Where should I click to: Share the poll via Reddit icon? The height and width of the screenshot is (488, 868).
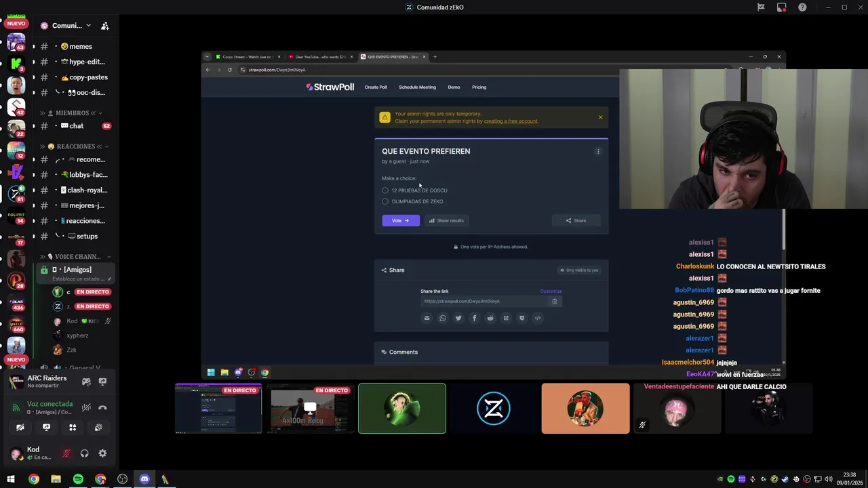[490, 318]
